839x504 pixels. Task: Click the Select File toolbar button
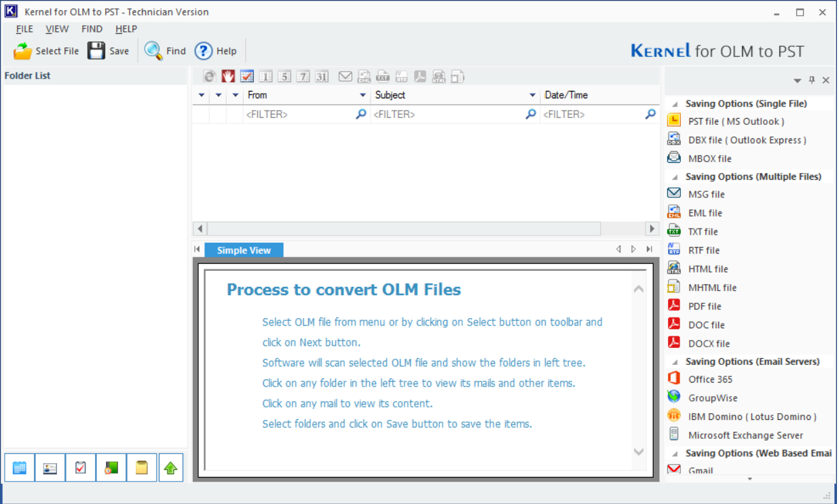coord(46,51)
